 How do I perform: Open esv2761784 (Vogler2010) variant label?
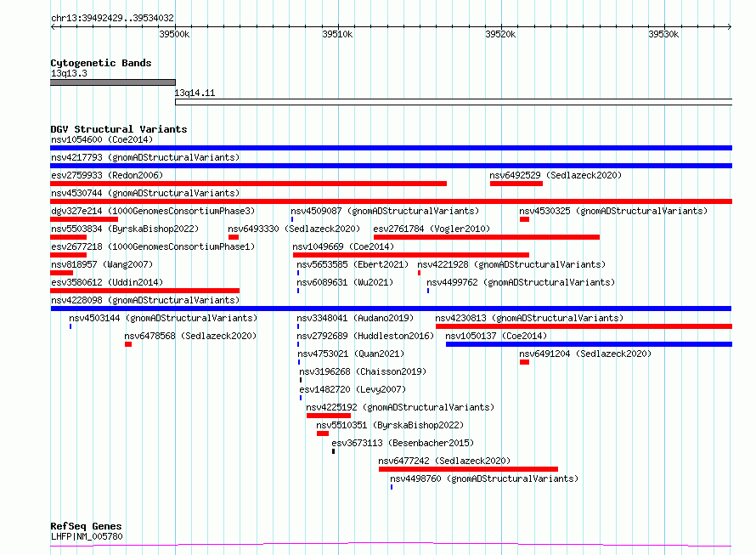tap(432, 229)
